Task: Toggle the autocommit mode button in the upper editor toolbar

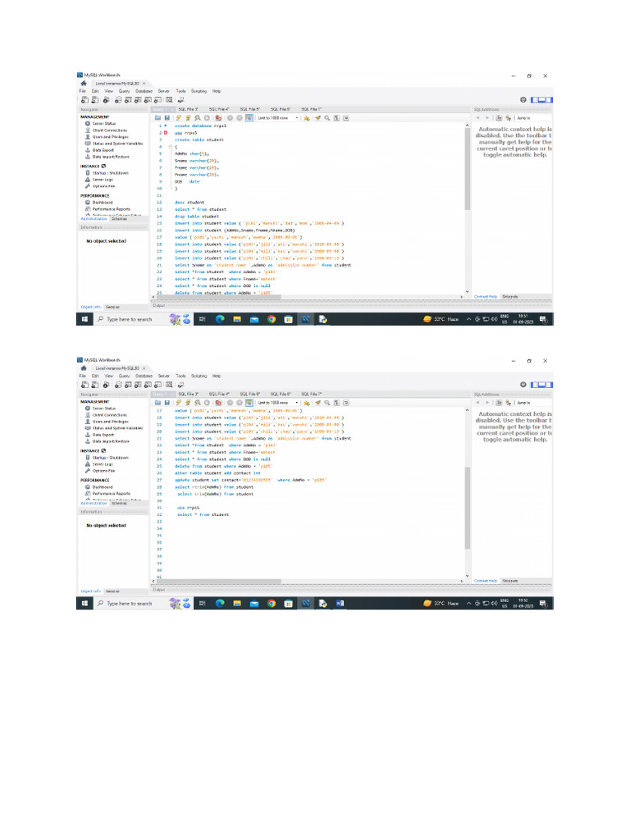Action: click(249, 118)
